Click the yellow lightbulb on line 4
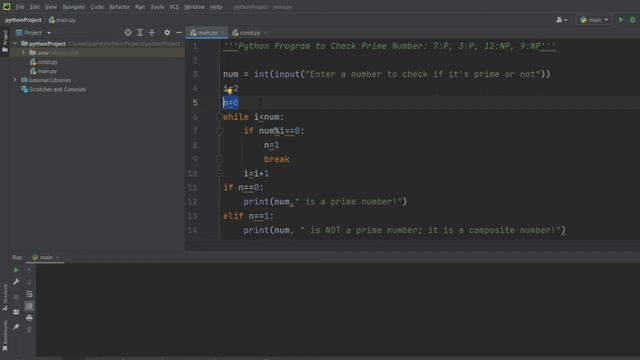640x360 pixels. click(229, 91)
